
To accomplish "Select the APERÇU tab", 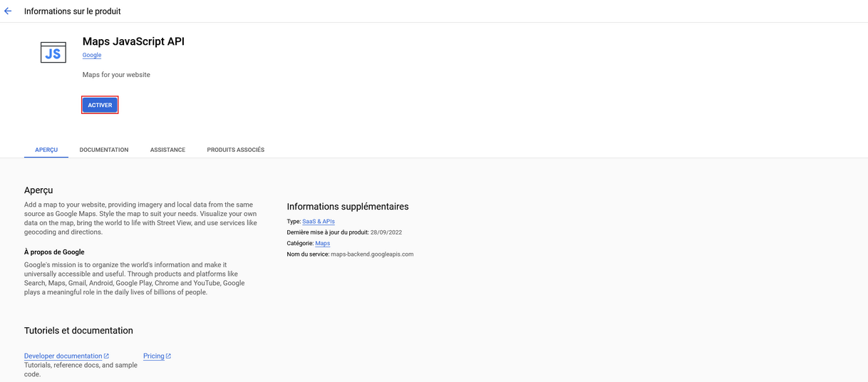I will tap(46, 150).
